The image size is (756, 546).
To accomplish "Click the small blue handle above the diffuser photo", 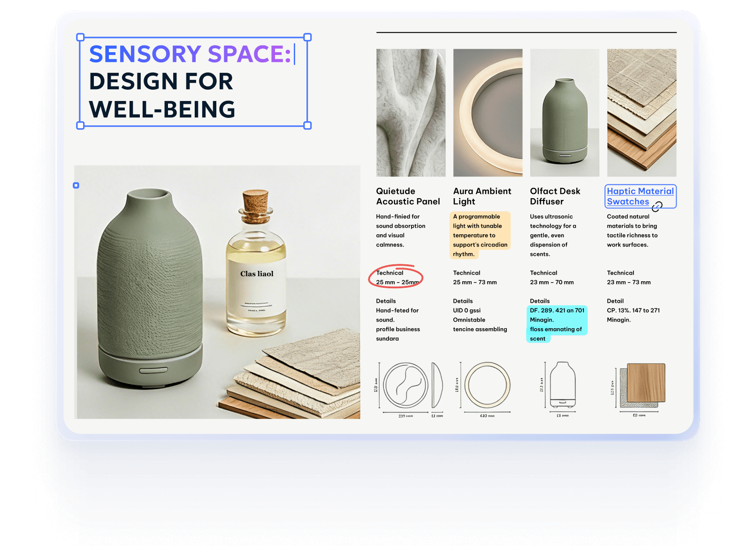I will pos(76,185).
